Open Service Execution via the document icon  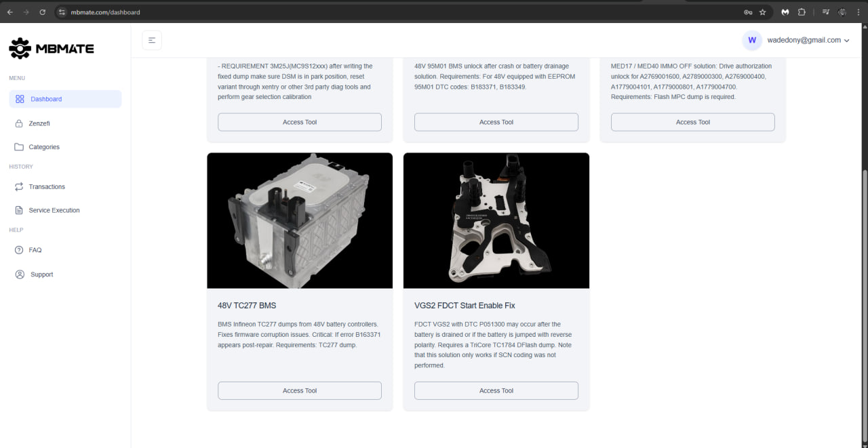[18, 210]
